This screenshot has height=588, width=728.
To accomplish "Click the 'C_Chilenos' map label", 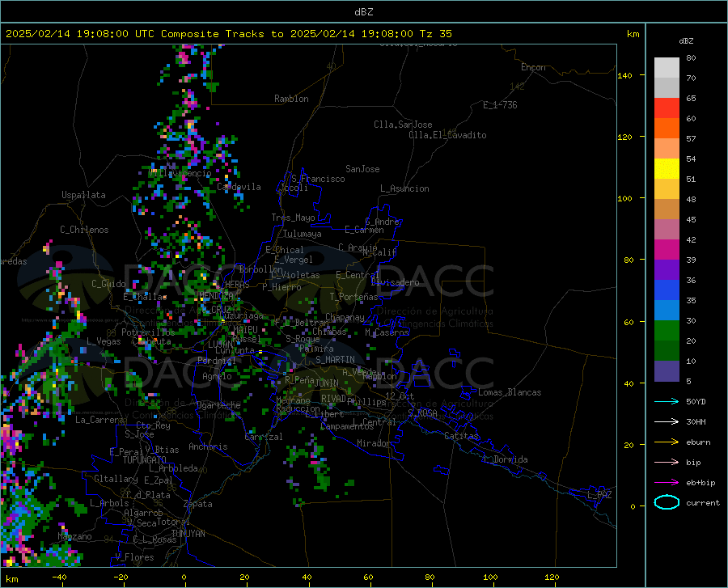I will pos(84,230).
